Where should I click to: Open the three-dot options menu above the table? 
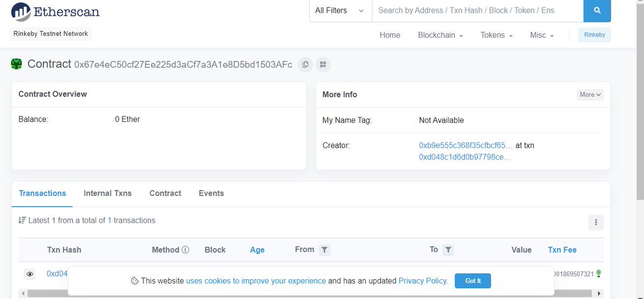coord(596,222)
